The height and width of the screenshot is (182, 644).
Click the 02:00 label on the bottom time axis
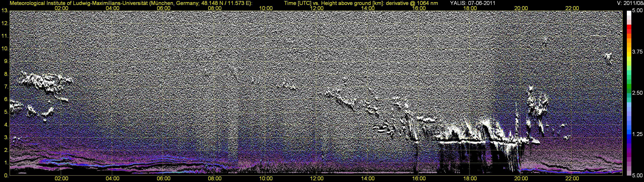tap(61, 179)
